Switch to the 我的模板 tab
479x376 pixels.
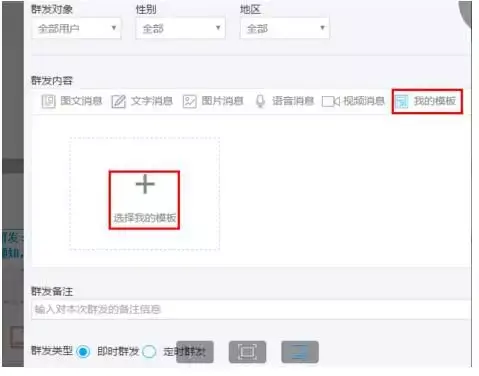click(x=427, y=101)
